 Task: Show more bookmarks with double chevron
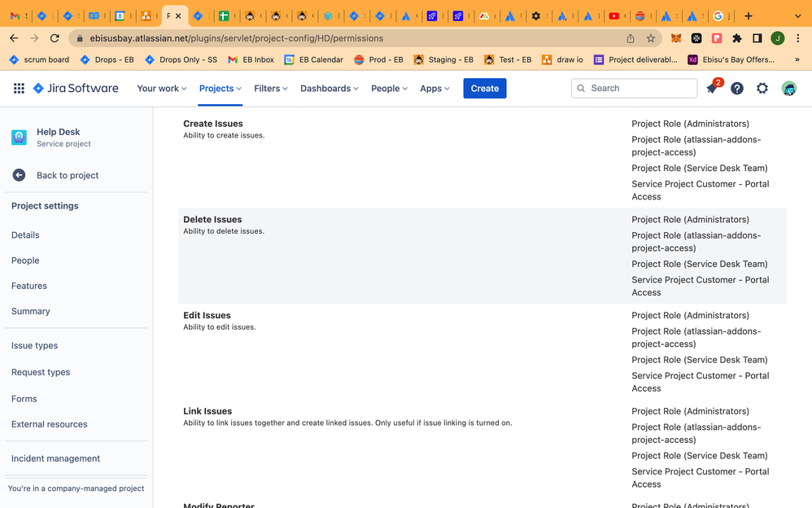point(797,59)
